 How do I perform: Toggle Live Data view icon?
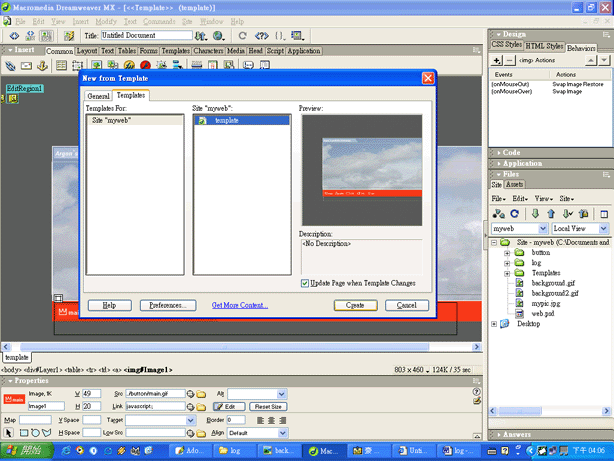point(69,36)
